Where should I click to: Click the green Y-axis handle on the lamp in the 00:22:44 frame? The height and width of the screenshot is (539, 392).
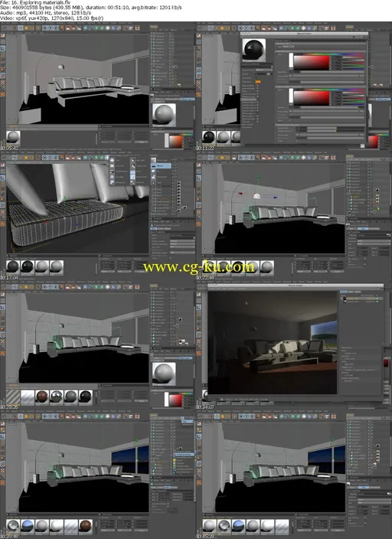pos(259,178)
